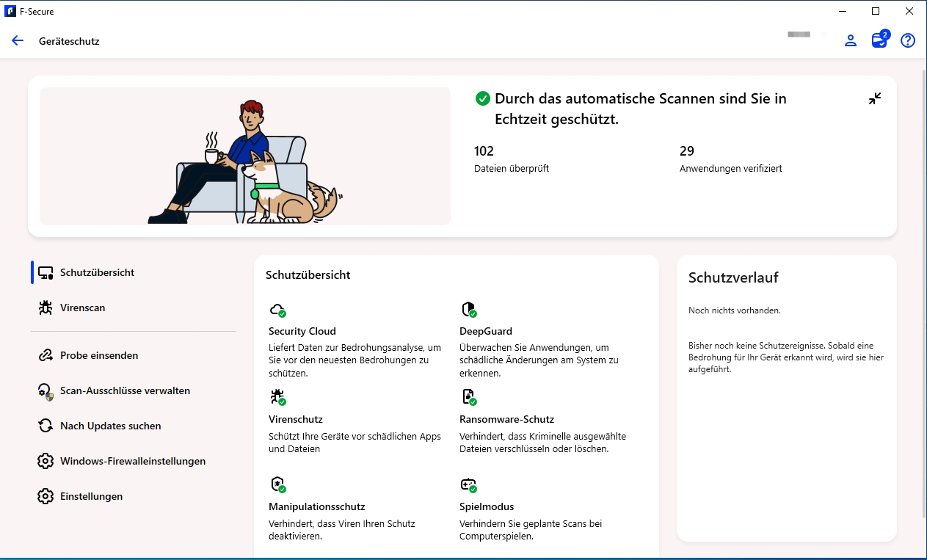Viewport: 927px width, 560px height.
Task: Open Scan-Ausschlüsse verwalten
Action: (x=125, y=390)
